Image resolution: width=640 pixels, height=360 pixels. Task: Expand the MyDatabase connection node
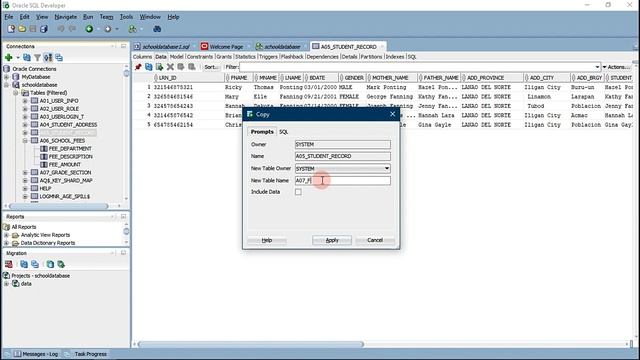click(7, 77)
